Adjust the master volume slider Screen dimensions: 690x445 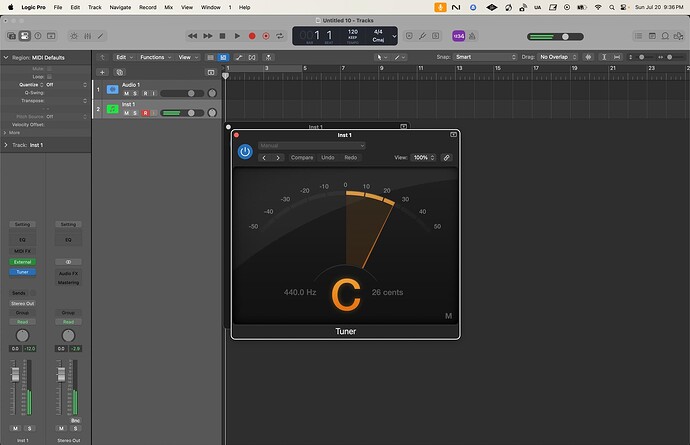click(555, 37)
